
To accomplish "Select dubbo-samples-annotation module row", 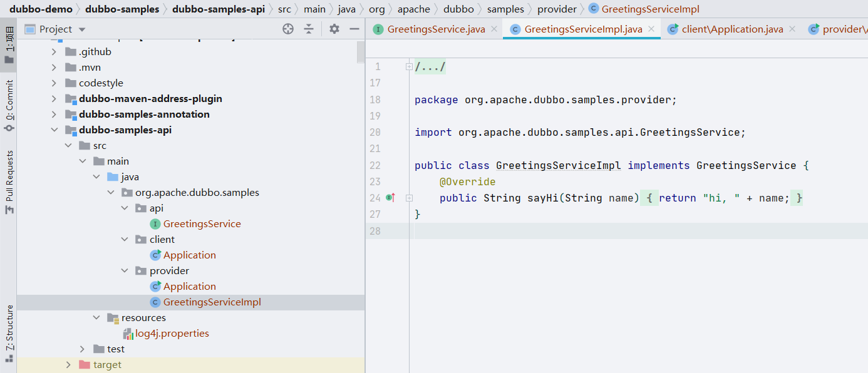I will (x=190, y=114).
